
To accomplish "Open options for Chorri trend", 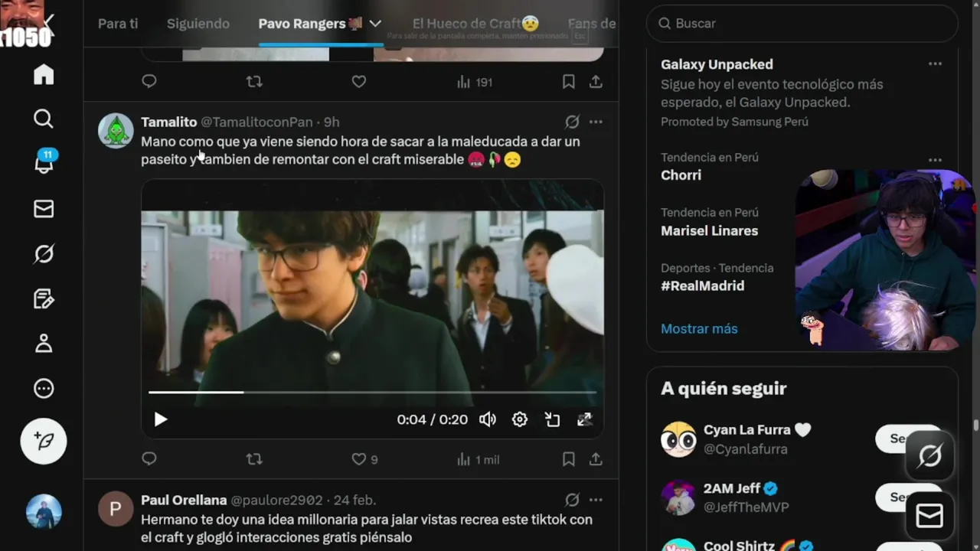I will click(935, 160).
